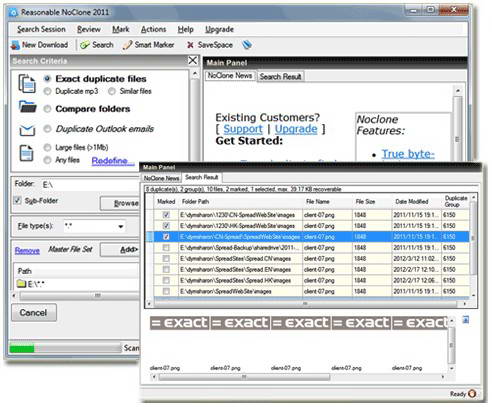
Task: Choose Duplicate Outlook emails radio button
Action: [47, 129]
